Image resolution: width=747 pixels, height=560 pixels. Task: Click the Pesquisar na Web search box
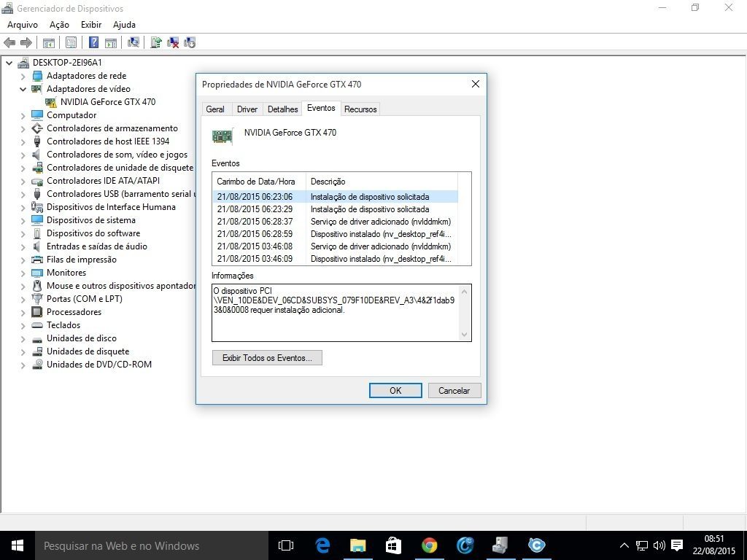tap(152, 545)
